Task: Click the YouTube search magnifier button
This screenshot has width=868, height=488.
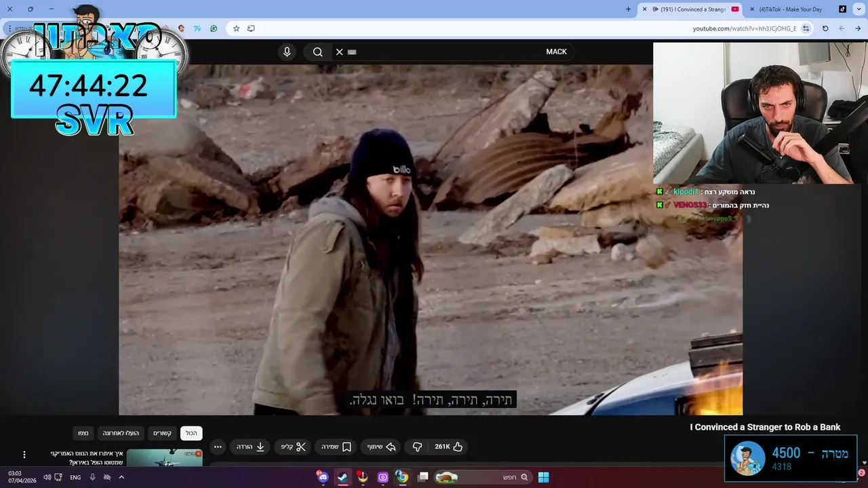Action: pos(317,52)
